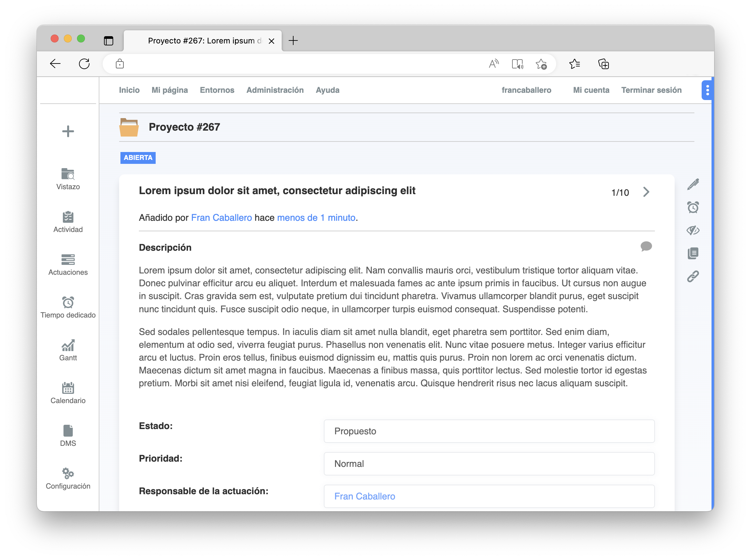Click the copy documents icon
Viewport: 751px width, 560px height.
[x=693, y=253]
